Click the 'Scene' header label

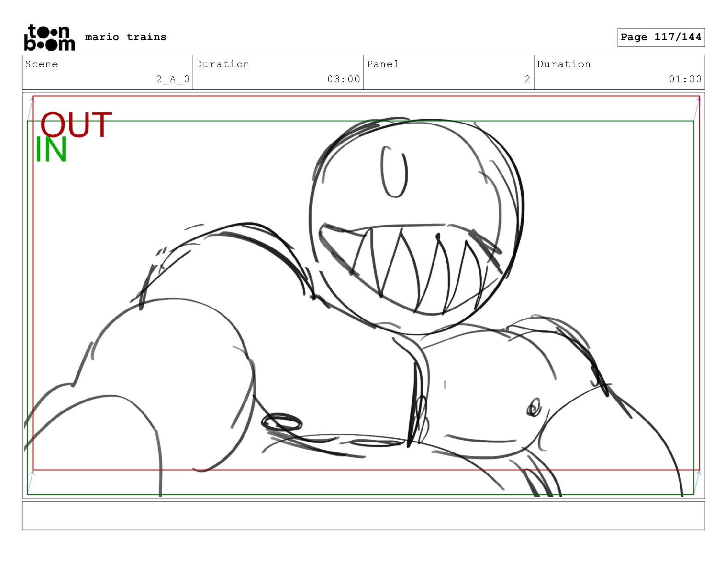[41, 64]
